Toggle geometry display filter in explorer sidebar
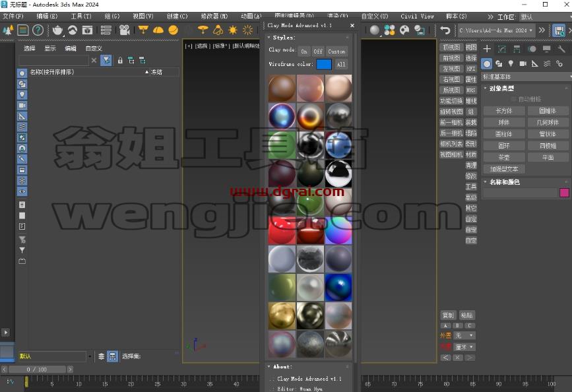Viewport: 572px width, 392px height. [22, 73]
